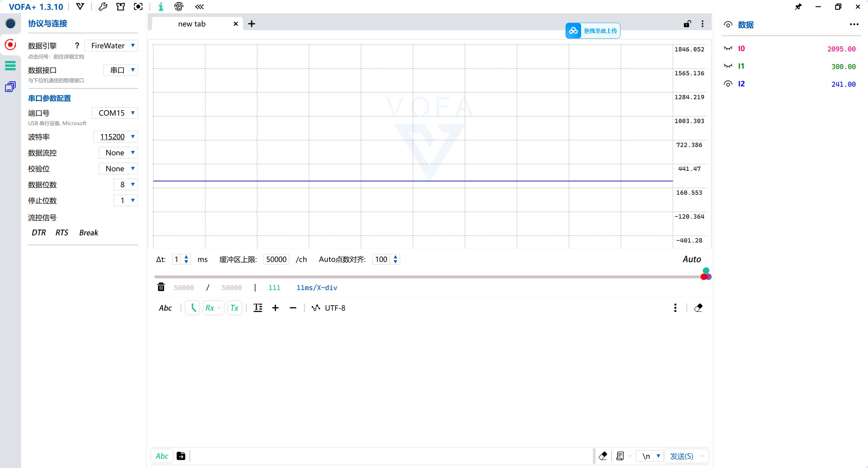
Task: Click the text line-spacing format icon
Action: [258, 308]
